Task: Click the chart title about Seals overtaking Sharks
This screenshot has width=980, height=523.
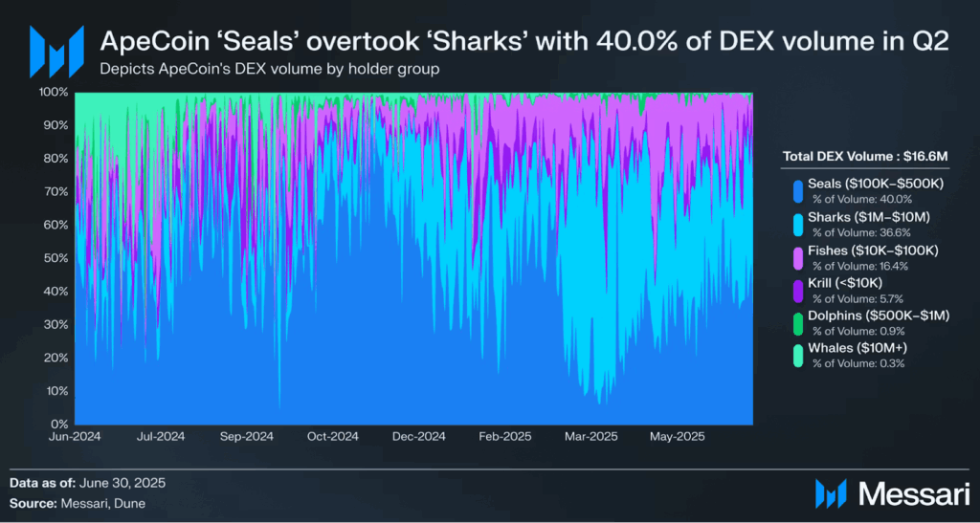Action: pos(524,42)
